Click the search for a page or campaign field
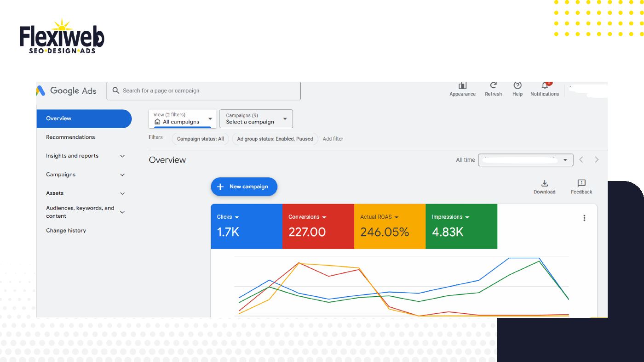The image size is (644, 362). coord(204,90)
